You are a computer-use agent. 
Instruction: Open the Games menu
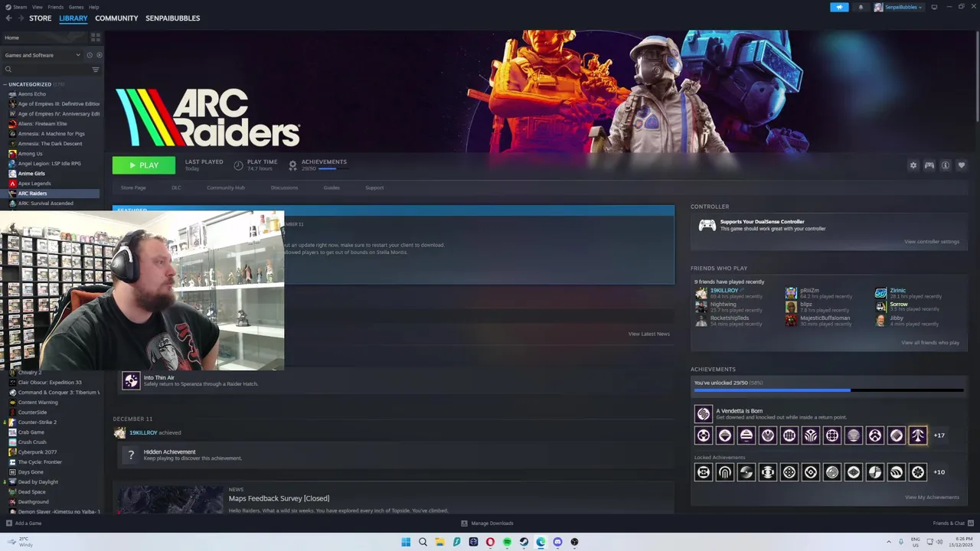pos(76,7)
